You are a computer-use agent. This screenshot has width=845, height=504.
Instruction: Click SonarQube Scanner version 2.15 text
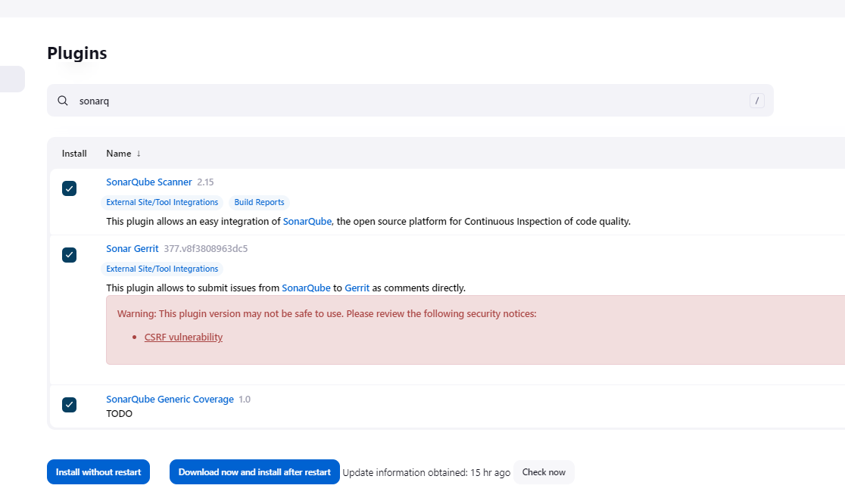pyautogui.click(x=205, y=182)
